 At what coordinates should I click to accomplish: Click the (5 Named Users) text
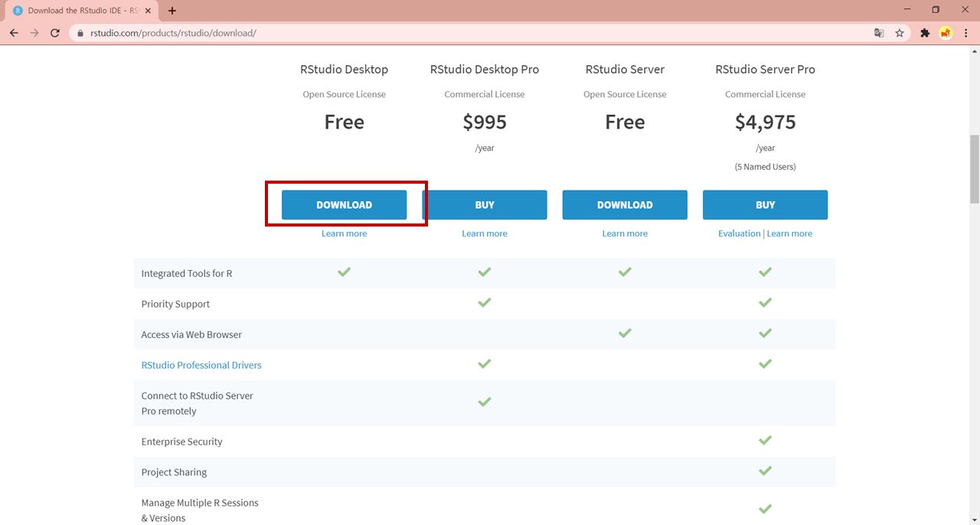tap(765, 166)
